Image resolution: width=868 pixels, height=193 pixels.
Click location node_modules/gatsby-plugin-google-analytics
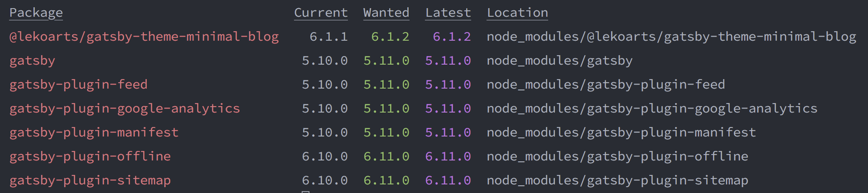pos(652,108)
